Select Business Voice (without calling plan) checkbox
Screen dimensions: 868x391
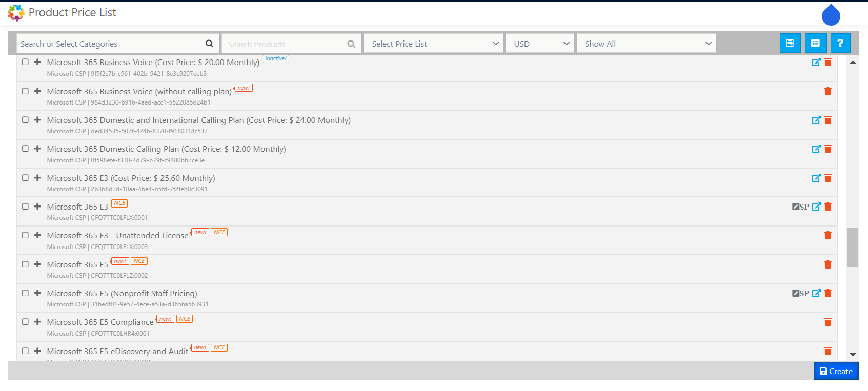pos(25,91)
